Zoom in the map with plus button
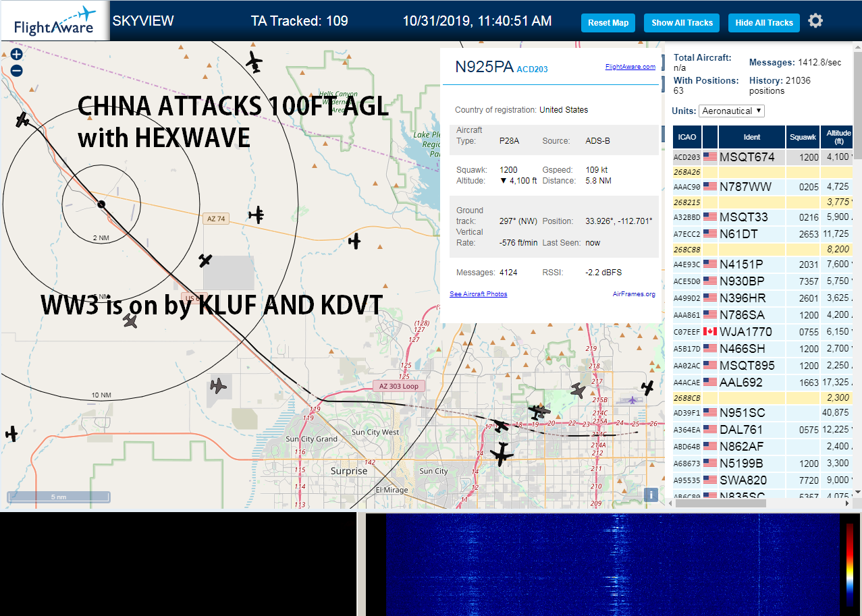 pyautogui.click(x=17, y=55)
